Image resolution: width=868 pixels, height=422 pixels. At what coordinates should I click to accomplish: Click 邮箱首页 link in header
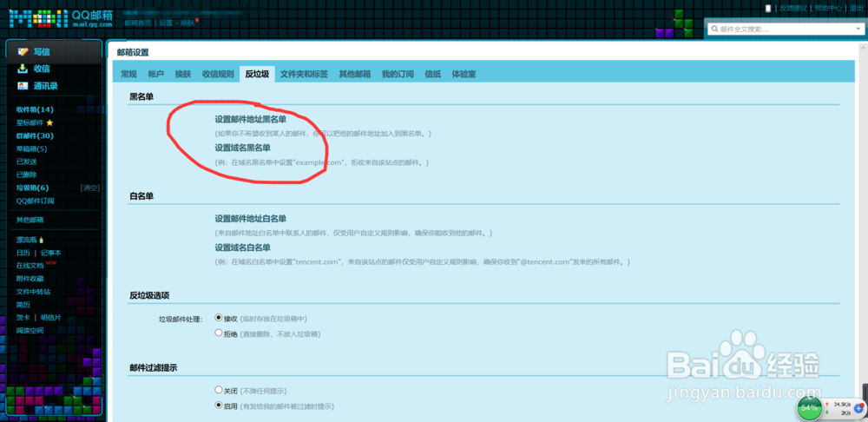click(x=138, y=23)
